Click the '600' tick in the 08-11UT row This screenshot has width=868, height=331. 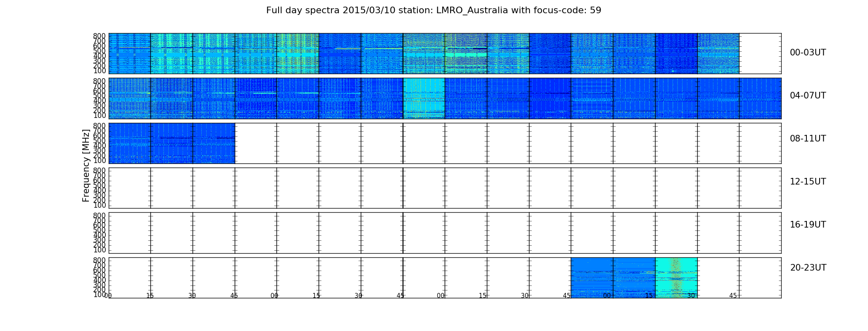tap(99, 136)
